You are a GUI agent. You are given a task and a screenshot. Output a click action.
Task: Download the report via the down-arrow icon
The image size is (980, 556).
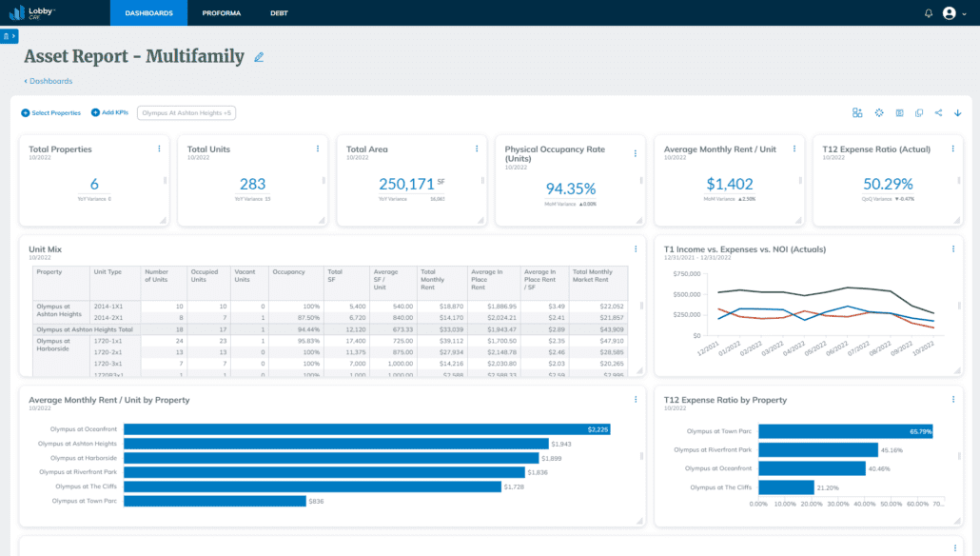pyautogui.click(x=958, y=112)
